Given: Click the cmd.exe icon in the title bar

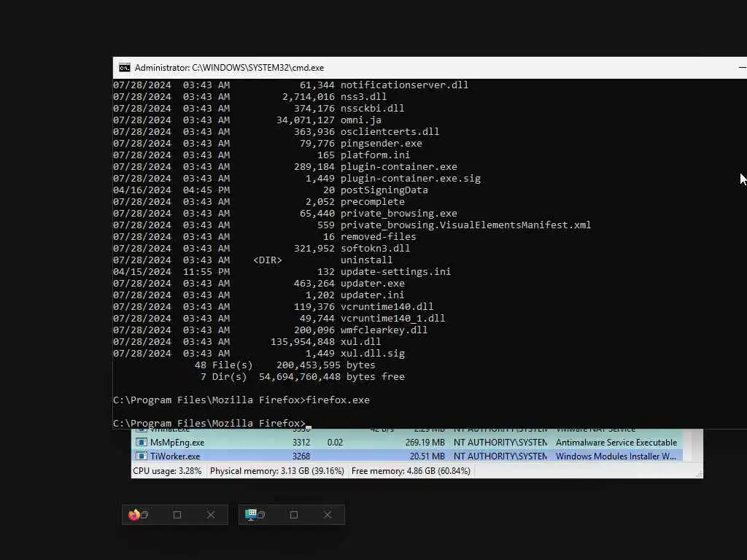Looking at the screenshot, I should [124, 68].
